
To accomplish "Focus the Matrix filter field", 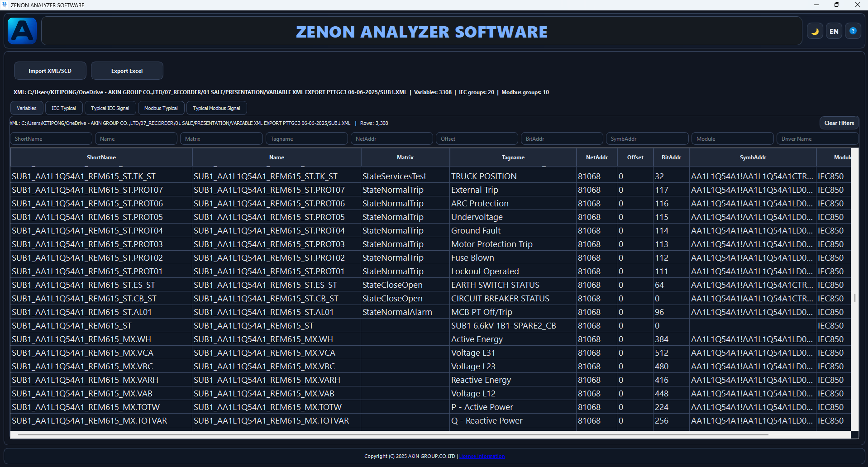I will click(x=221, y=138).
